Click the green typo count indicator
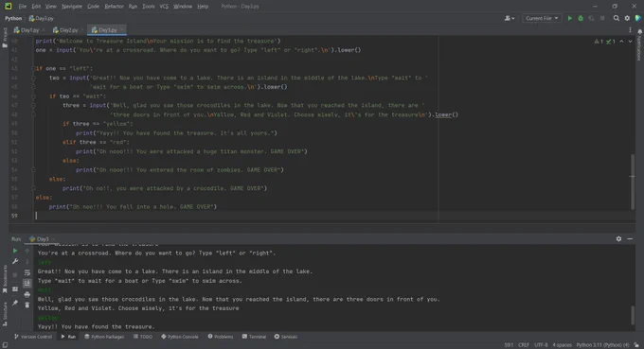 (x=610, y=42)
